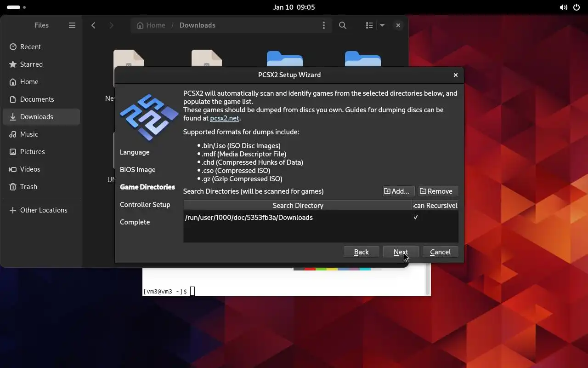
Task: Remove the selected search directory
Action: tap(438, 191)
